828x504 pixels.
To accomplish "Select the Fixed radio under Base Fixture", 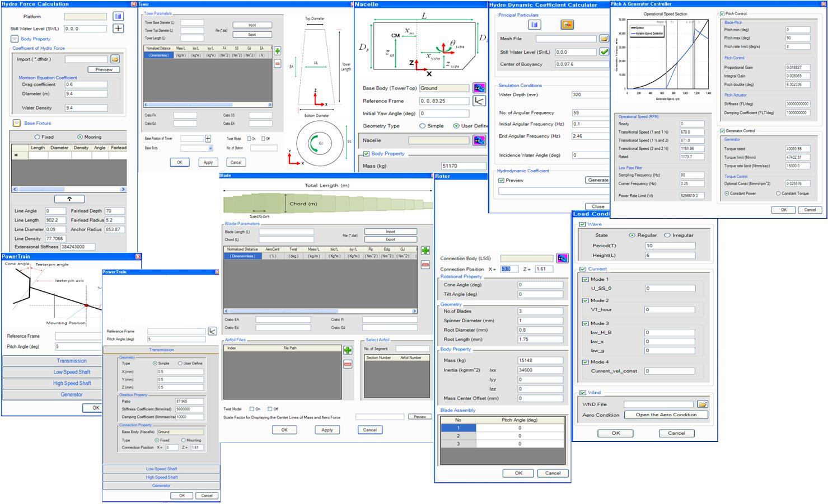I will [x=37, y=137].
